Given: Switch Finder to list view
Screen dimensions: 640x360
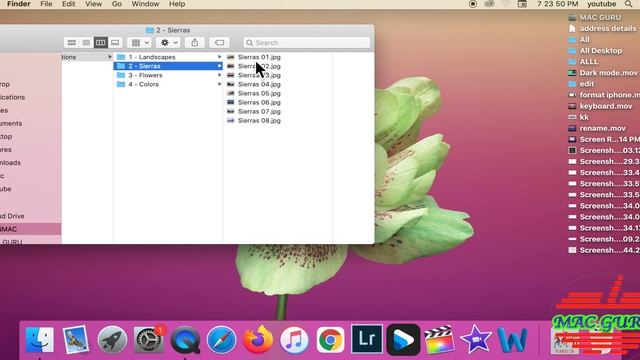Looking at the screenshot, I should point(86,42).
